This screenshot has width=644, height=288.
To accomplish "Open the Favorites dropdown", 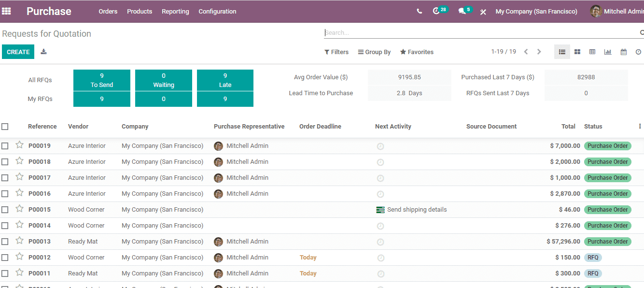I will [x=417, y=52].
